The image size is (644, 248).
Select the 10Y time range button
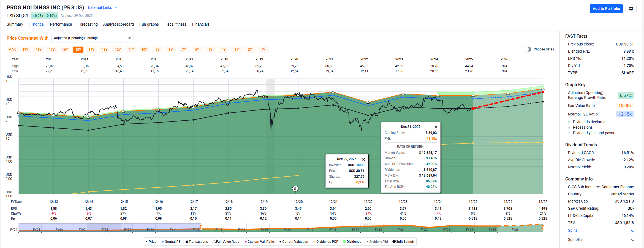click(x=144, y=50)
